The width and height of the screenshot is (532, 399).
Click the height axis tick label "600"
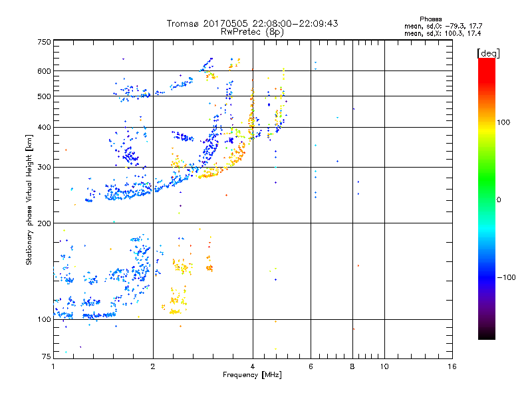[x=44, y=71]
